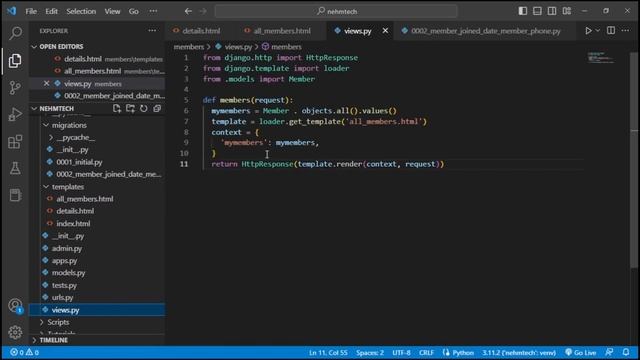Refresh the Explorer file tree
The image size is (640, 360).
click(144, 109)
